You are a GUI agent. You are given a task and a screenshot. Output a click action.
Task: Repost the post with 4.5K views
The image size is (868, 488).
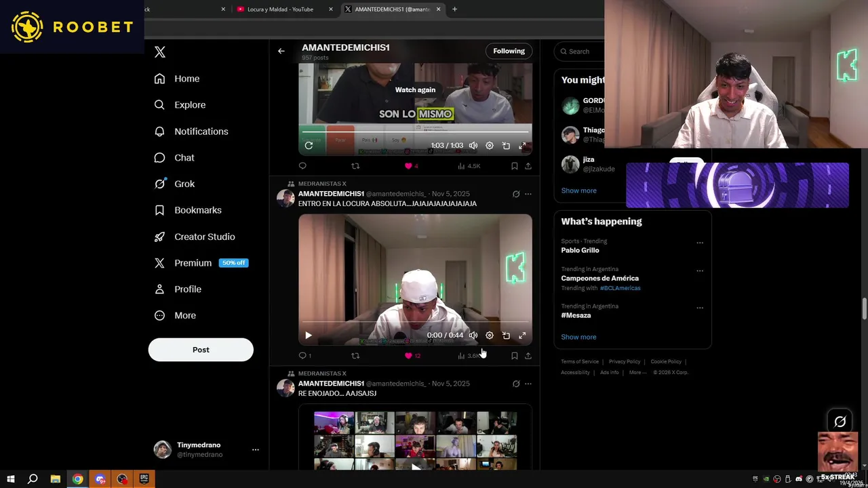pyautogui.click(x=355, y=166)
